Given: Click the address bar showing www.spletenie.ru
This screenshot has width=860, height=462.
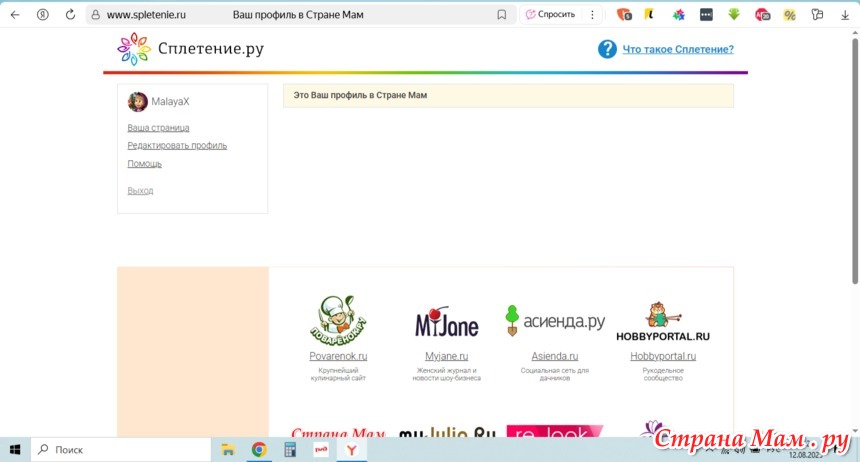Looking at the screenshot, I should pos(299,15).
